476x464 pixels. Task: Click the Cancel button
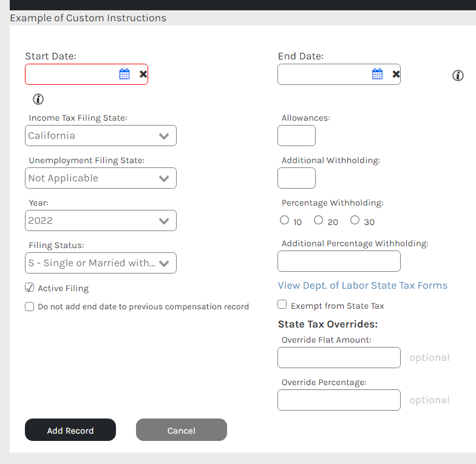click(182, 430)
